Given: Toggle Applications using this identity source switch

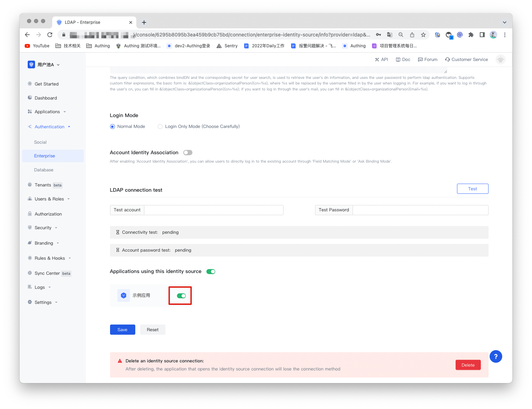Looking at the screenshot, I should tap(211, 272).
